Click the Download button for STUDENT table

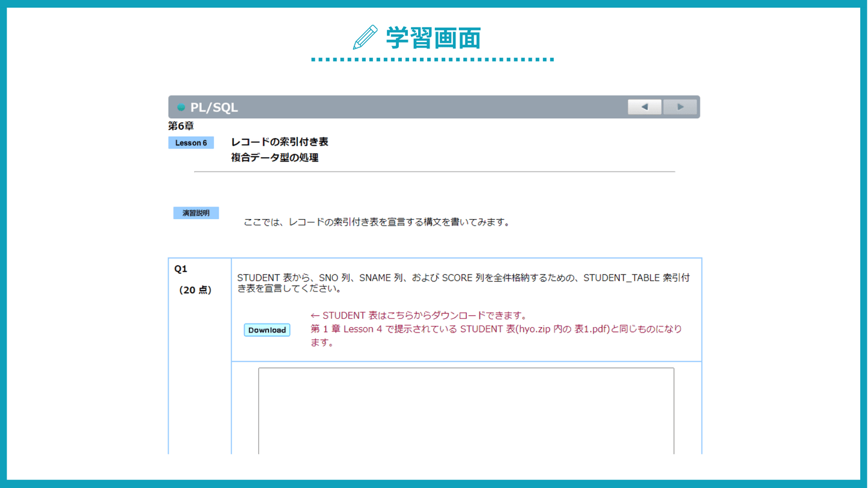267,330
